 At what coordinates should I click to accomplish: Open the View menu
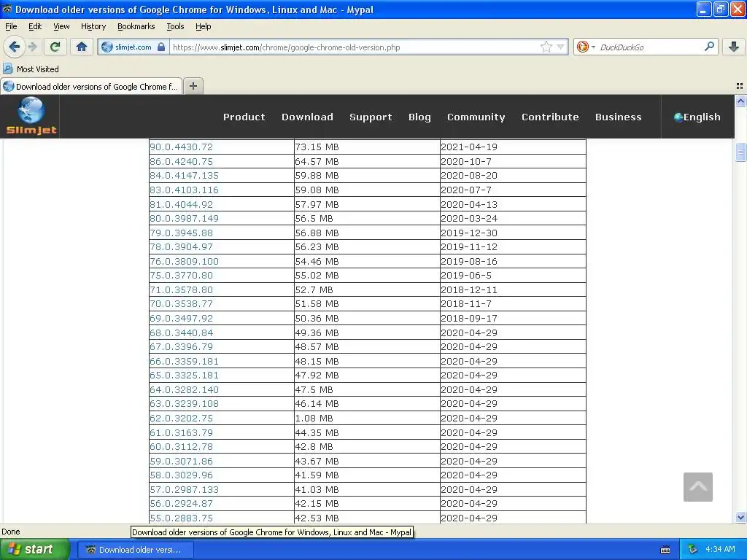(61, 26)
